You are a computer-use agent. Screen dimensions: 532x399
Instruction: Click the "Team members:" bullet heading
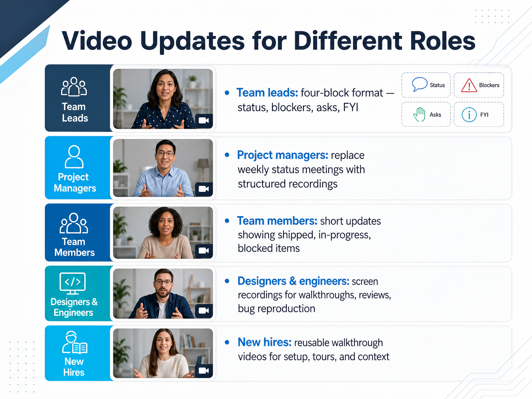click(277, 221)
